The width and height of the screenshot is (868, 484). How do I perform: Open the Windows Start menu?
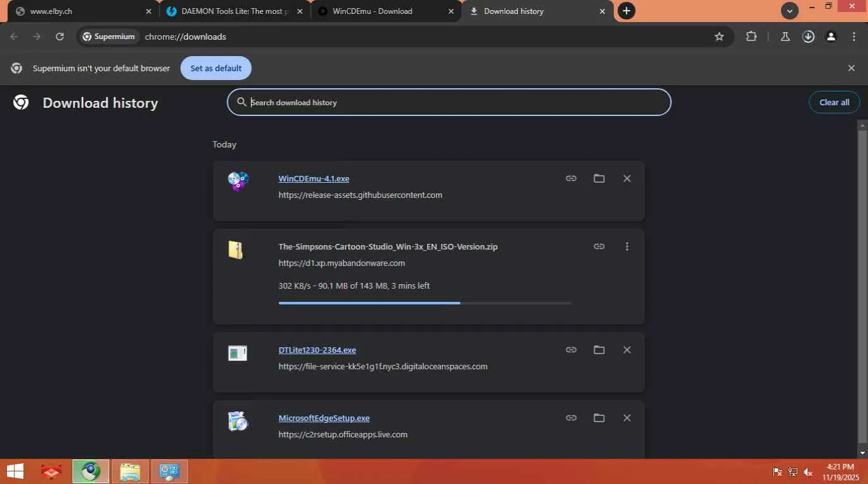tap(15, 471)
